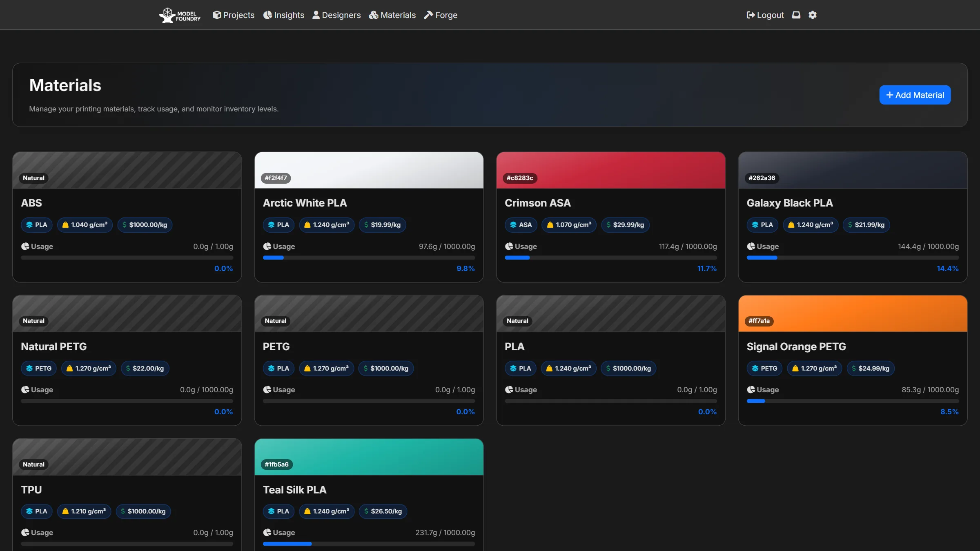
Task: Open the Designers section
Action: [336, 15]
